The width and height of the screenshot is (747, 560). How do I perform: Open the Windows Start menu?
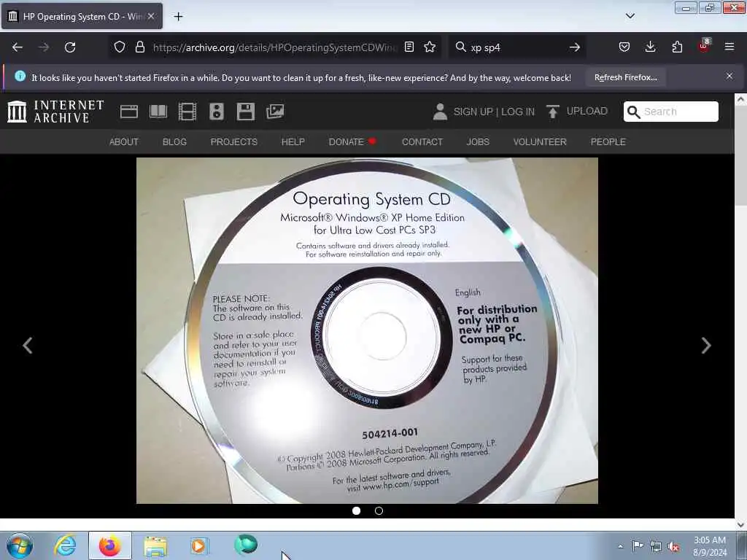pyautogui.click(x=20, y=545)
